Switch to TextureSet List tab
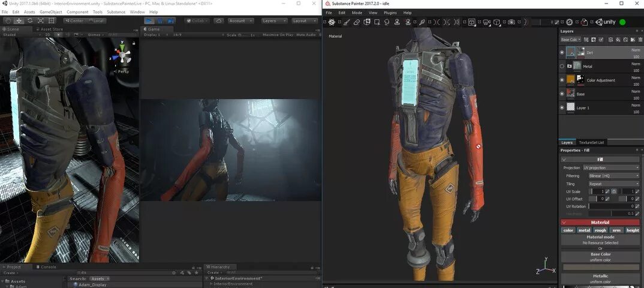The height and width of the screenshot is (288, 644). click(x=591, y=143)
